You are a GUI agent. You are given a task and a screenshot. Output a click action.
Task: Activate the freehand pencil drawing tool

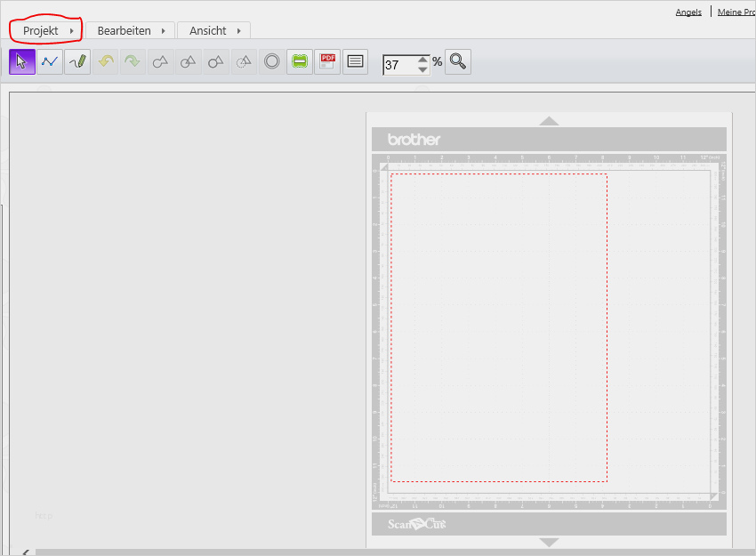click(x=77, y=61)
